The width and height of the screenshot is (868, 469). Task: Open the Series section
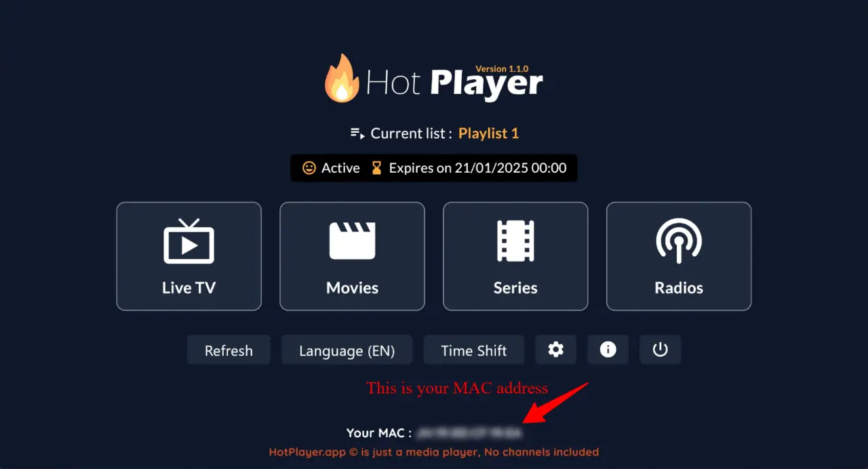(x=515, y=256)
